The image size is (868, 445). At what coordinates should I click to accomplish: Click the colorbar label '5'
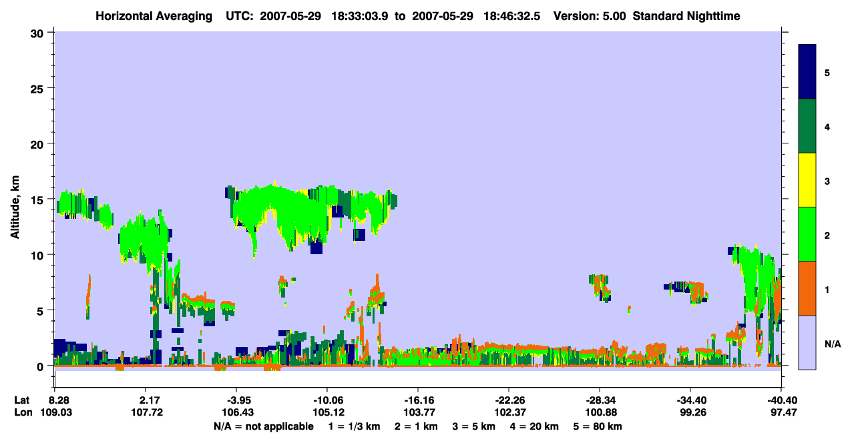tap(827, 72)
